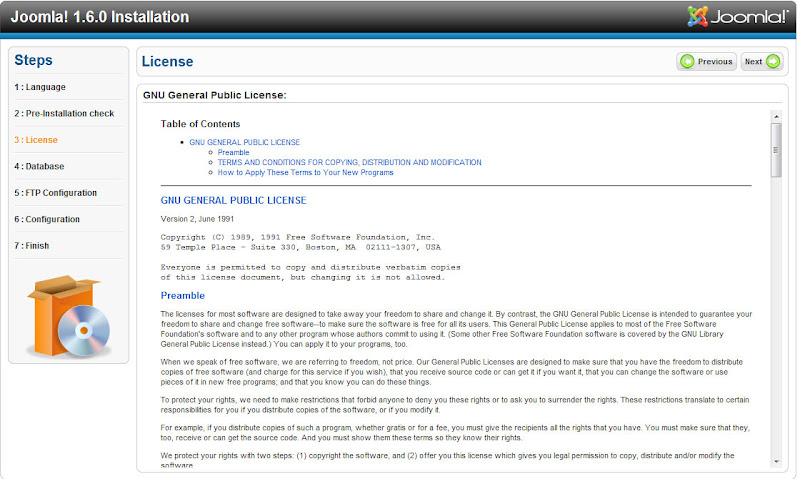Click the 'Everyone is permitted to copy' line

tap(310, 267)
